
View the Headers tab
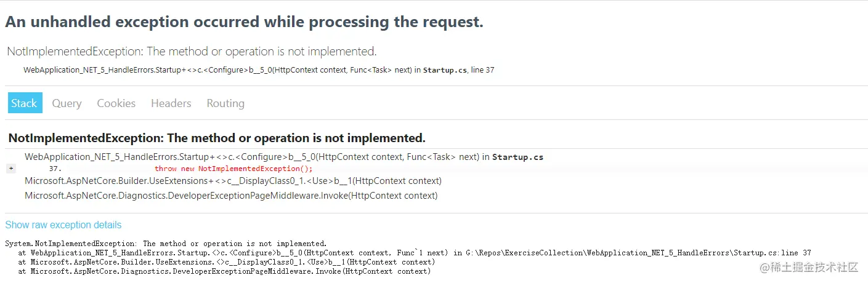coord(171,103)
